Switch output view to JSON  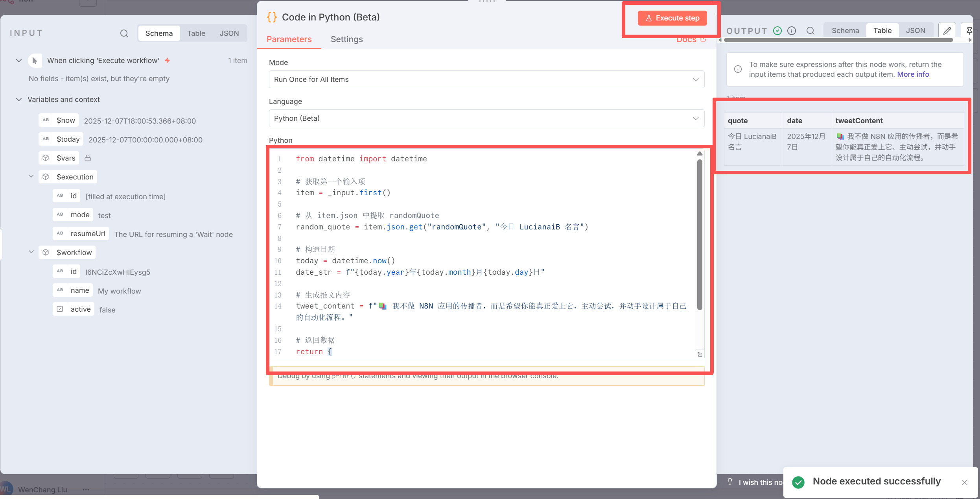[916, 31]
